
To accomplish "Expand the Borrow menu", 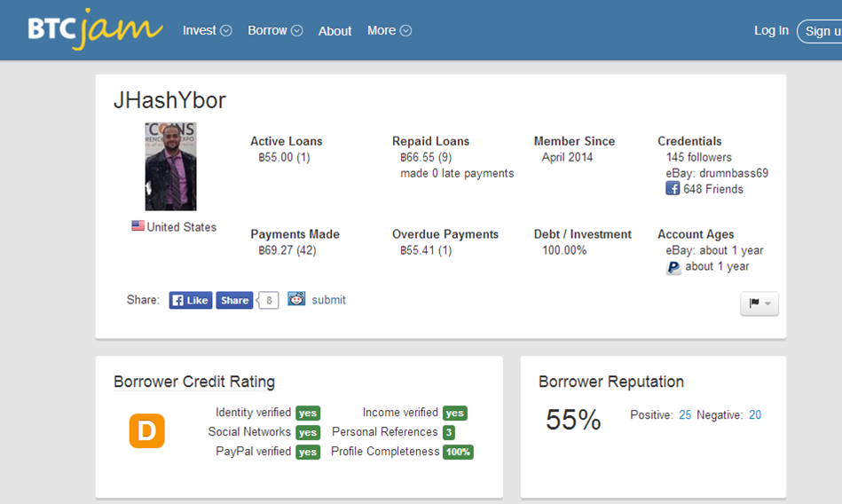I will pyautogui.click(x=274, y=30).
